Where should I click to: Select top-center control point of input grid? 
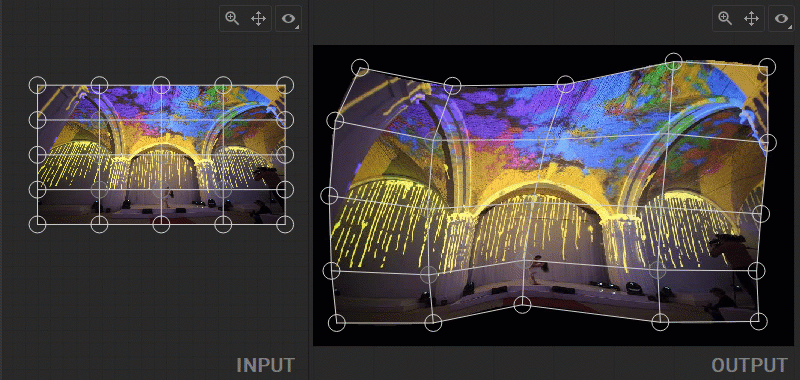coord(161,85)
